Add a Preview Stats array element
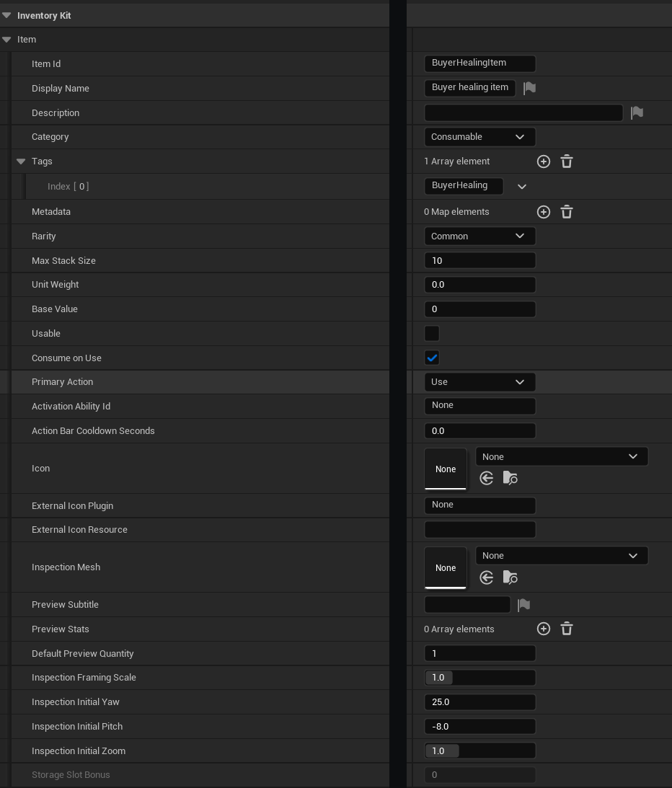 click(x=544, y=629)
